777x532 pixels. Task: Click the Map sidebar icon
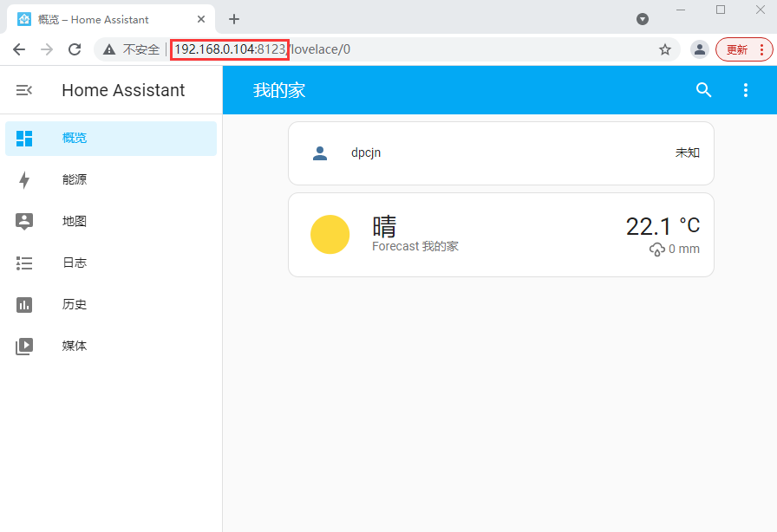coord(24,222)
